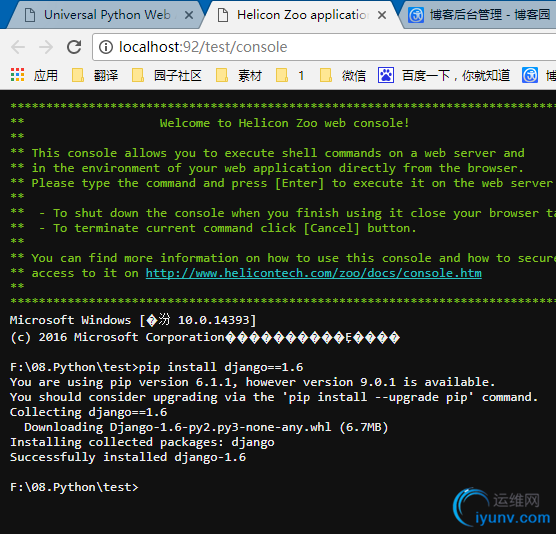Viewport: 556px width, 534px height.
Task: Click the 'Microsoft Windows [...10.0.14393]' version line
Action: pyautogui.click(x=133, y=320)
